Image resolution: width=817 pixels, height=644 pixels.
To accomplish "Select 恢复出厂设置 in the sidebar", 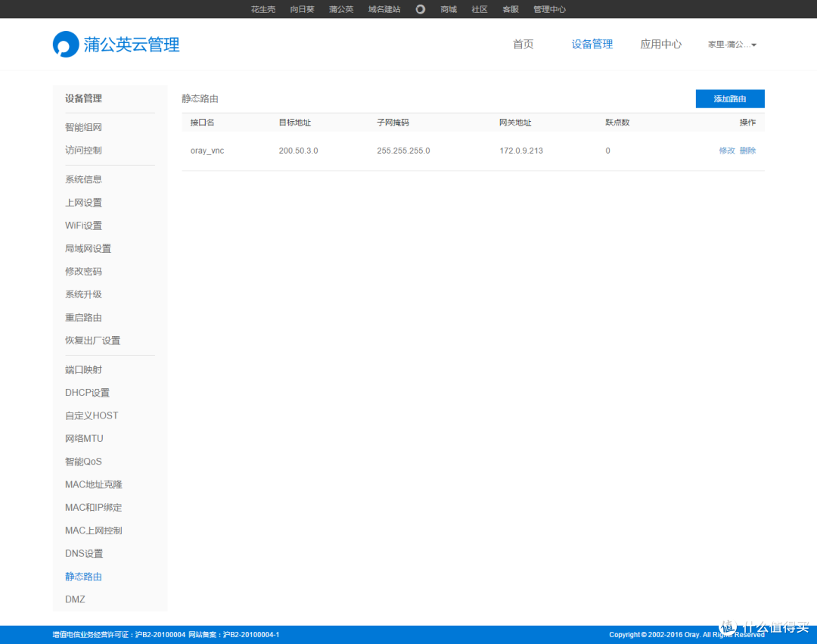I will coord(93,341).
